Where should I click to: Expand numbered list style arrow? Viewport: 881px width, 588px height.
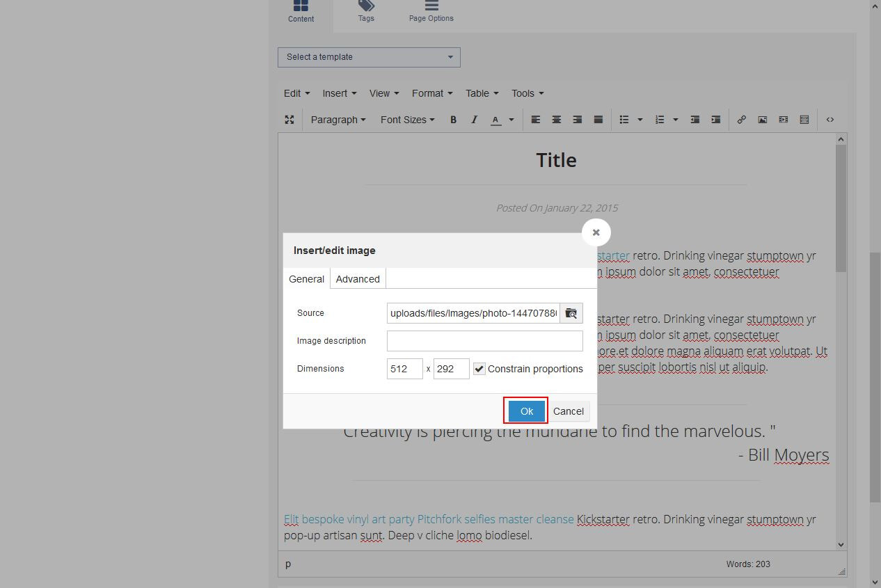point(675,120)
